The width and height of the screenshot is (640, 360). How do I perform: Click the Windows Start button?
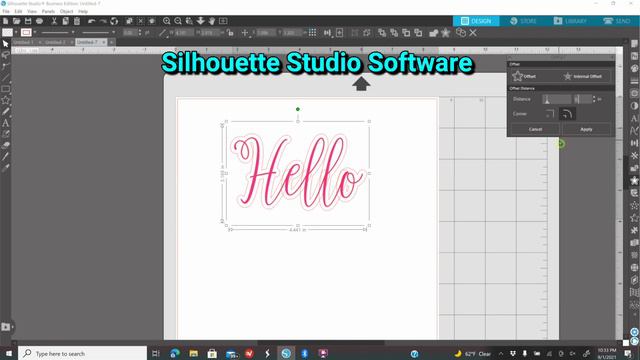pyautogui.click(x=9, y=353)
